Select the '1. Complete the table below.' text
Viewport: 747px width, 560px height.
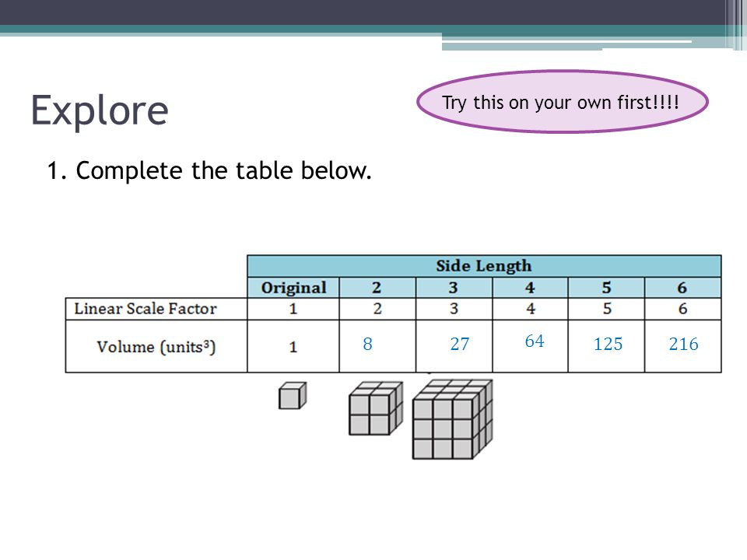click(209, 170)
